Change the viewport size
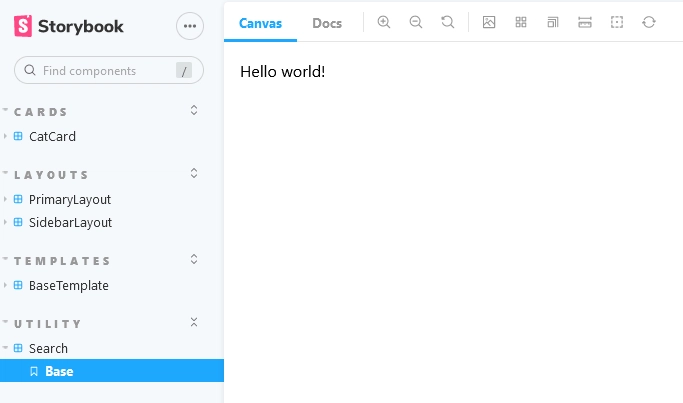The image size is (683, 403). pyautogui.click(x=553, y=22)
